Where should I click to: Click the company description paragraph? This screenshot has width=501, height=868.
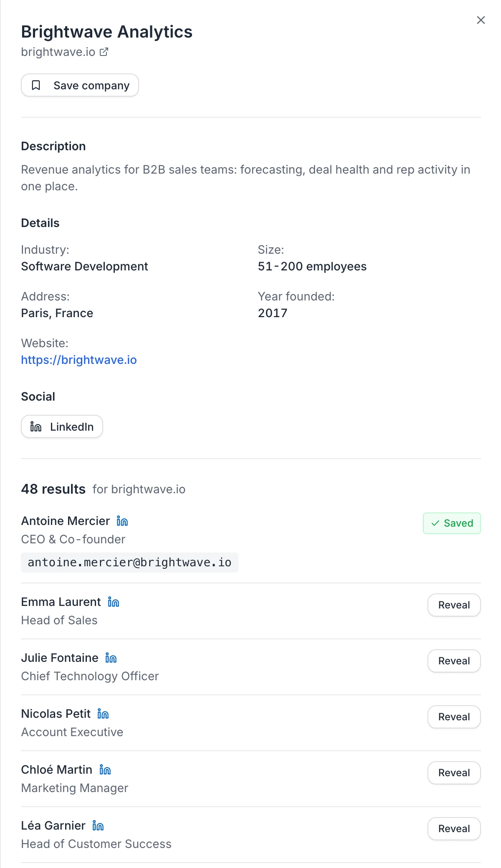(x=246, y=178)
